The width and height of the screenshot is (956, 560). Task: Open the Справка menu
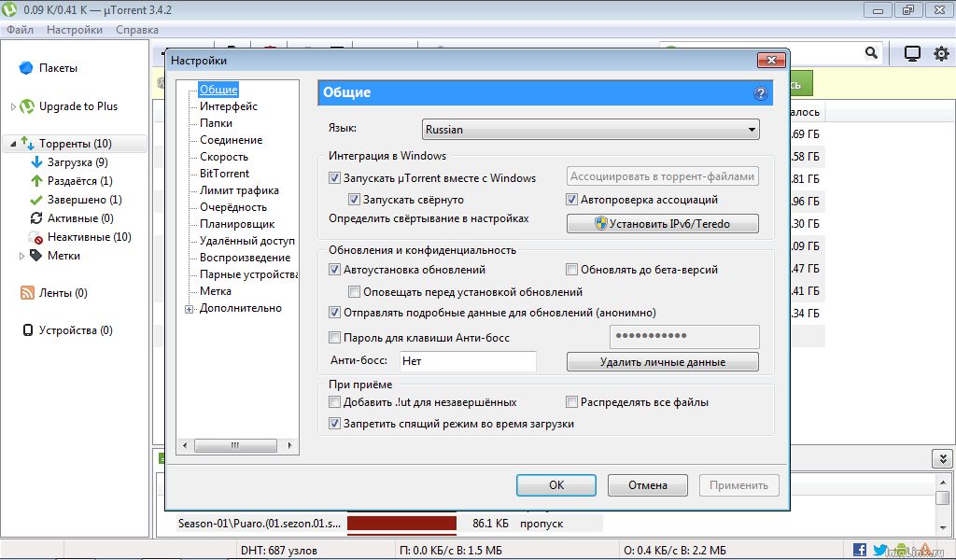[x=137, y=30]
